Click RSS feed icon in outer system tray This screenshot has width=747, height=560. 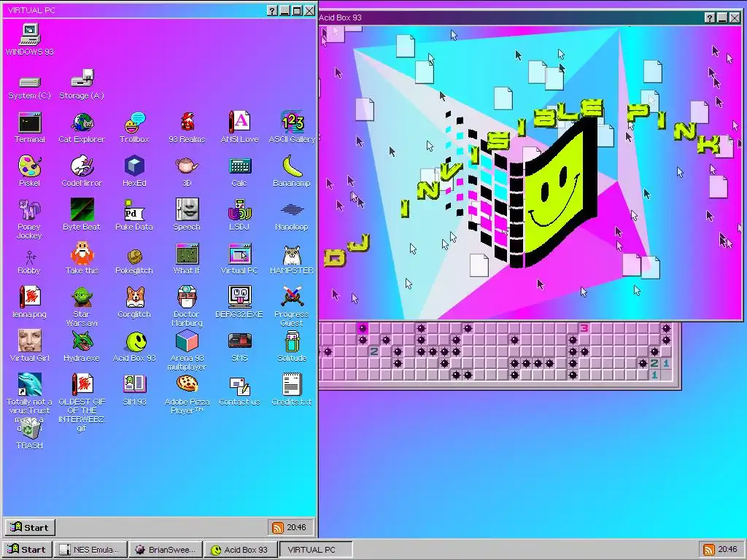click(709, 550)
